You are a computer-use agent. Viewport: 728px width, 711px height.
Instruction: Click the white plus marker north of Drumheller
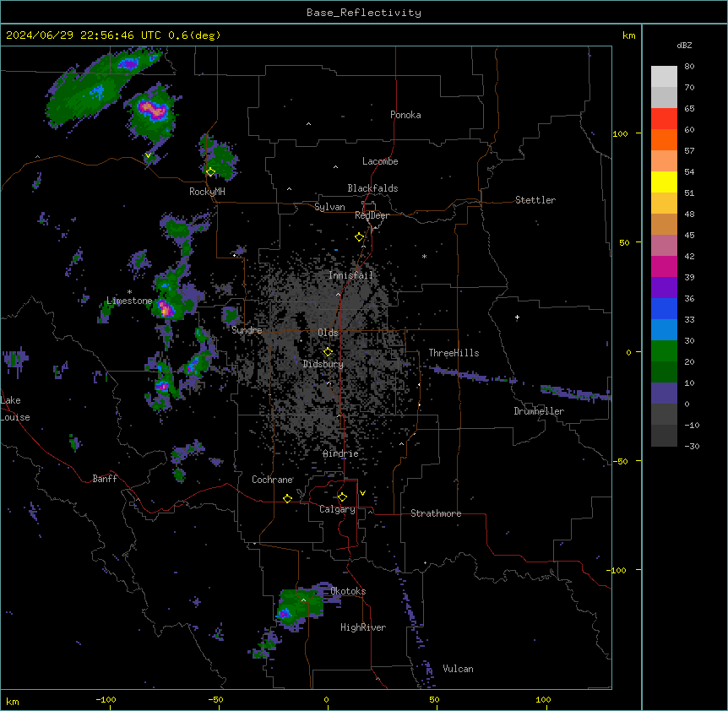point(517,318)
